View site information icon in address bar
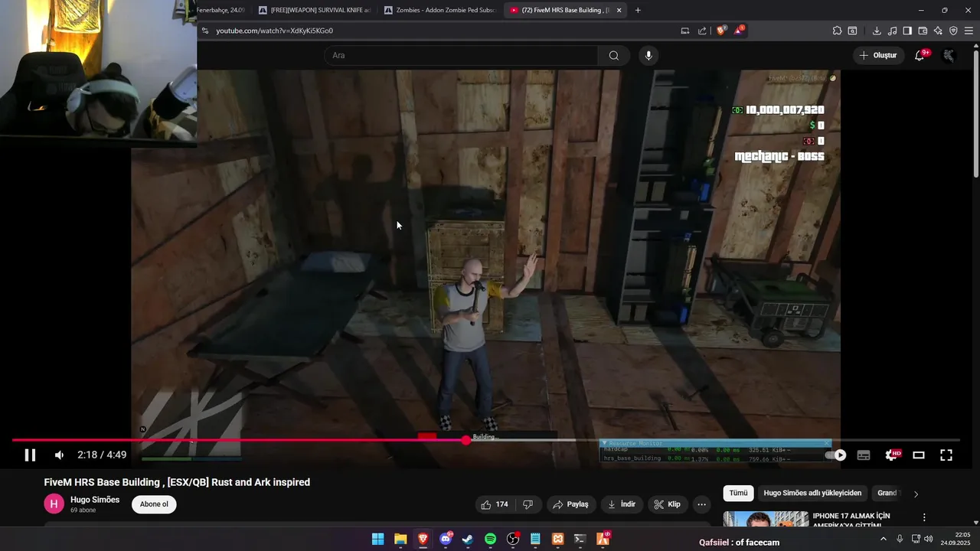This screenshot has width=980, height=551. pos(205,31)
